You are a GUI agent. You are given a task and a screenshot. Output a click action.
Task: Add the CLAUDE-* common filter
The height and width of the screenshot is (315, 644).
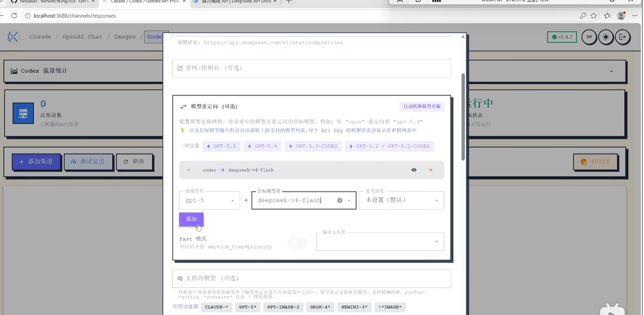217,307
